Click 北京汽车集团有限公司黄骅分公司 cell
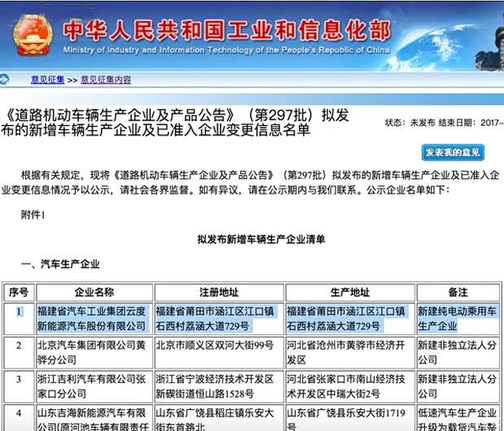504x431 pixels. click(93, 351)
